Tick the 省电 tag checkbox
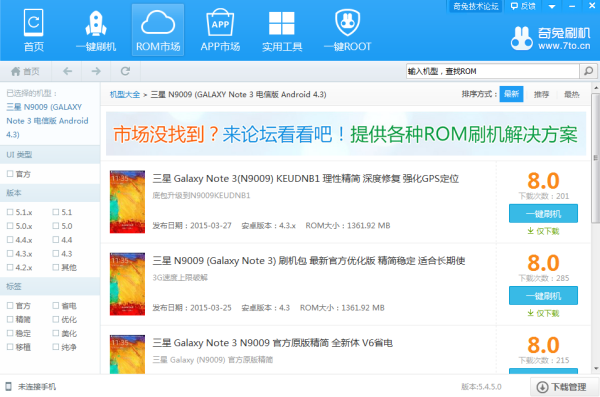Viewport: 600px width, 397px height. pos(56,306)
